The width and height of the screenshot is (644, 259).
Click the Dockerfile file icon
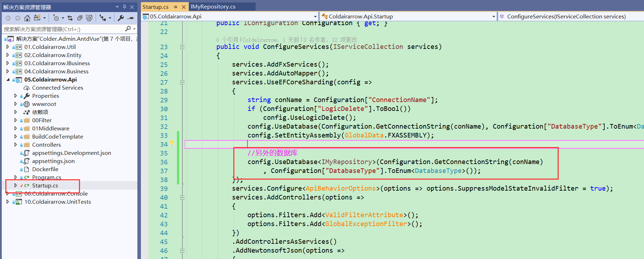[27, 169]
